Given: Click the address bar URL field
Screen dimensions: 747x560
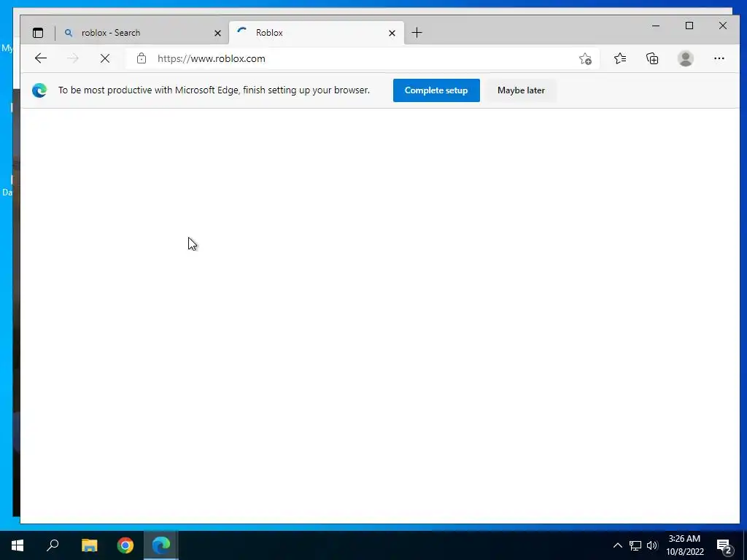Looking at the screenshot, I should [x=362, y=58].
